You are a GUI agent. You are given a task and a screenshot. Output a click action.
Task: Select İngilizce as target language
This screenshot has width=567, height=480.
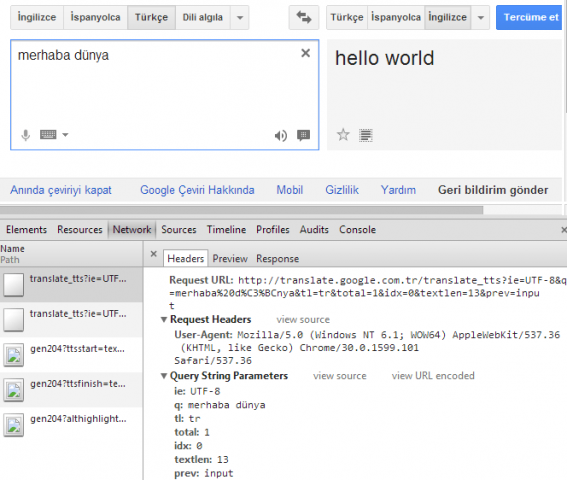point(448,17)
